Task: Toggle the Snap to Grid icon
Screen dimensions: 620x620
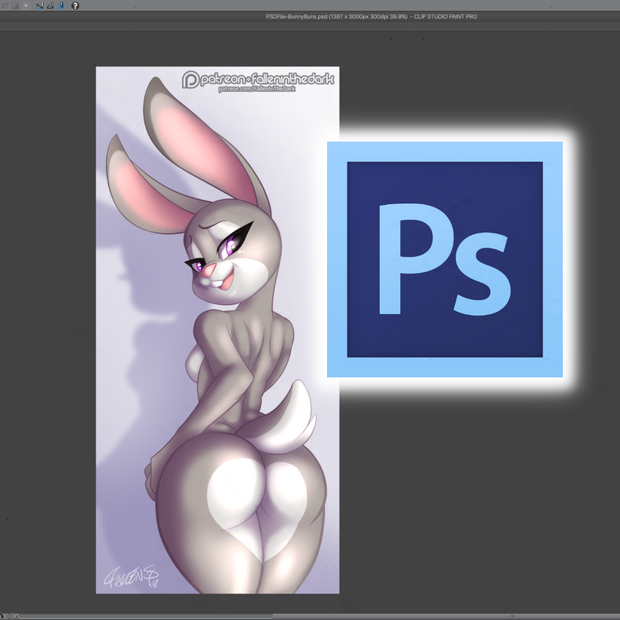Action: 62,6
